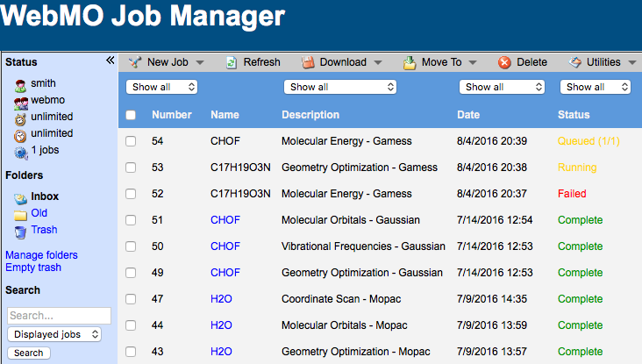Collapse the sidebar with double-chevron icon
Image resolution: width=642 pixels, height=364 pixels.
[110, 61]
